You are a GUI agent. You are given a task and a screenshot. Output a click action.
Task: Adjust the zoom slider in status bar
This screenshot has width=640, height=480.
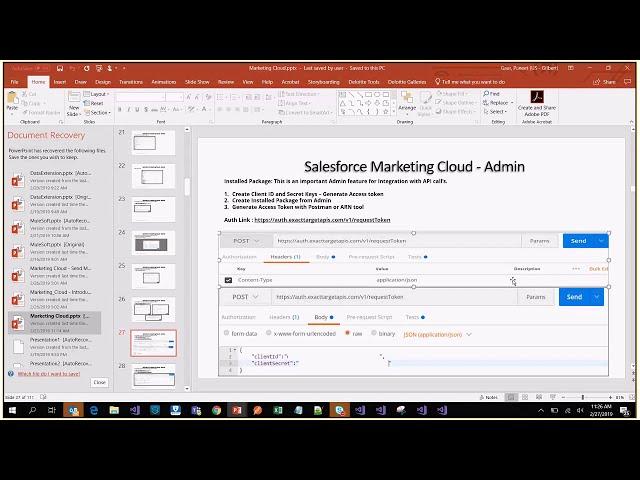[x=583, y=397]
